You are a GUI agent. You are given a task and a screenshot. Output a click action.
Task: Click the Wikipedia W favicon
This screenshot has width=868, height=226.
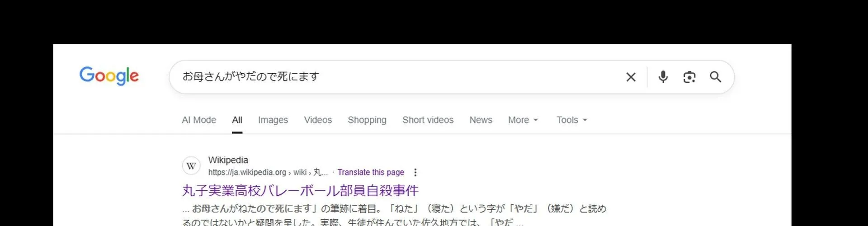point(191,166)
